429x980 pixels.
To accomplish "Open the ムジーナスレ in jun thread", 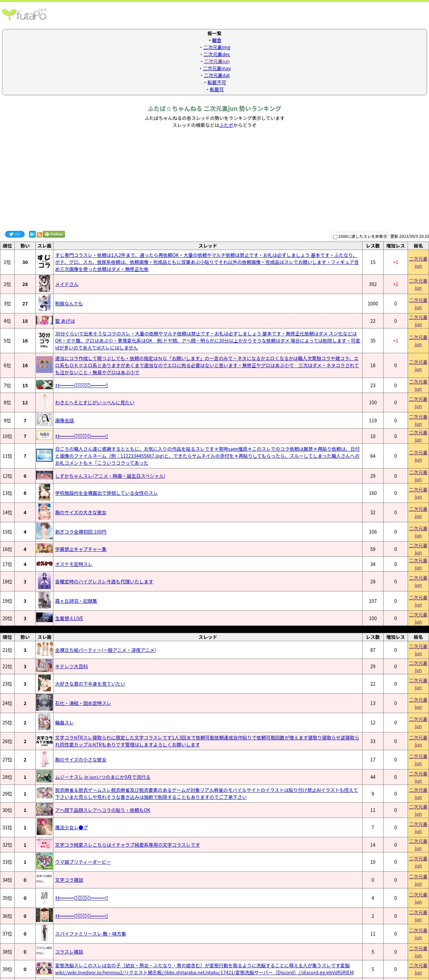I will click(x=103, y=777).
